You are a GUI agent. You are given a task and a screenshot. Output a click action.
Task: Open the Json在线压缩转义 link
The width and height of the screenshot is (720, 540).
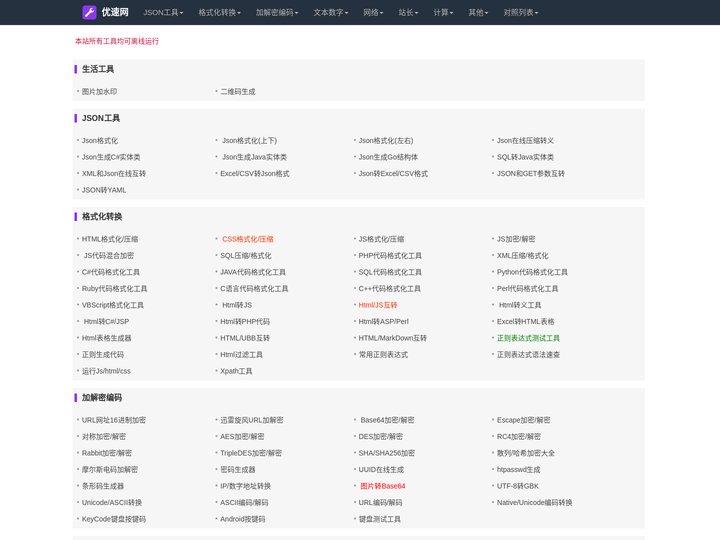pos(525,141)
